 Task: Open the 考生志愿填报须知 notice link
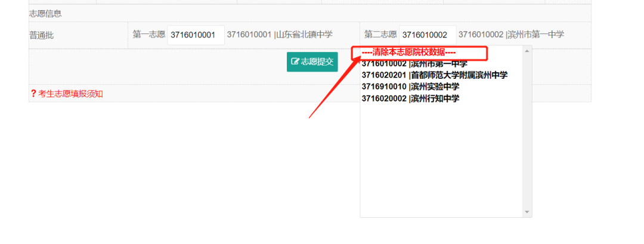70,93
